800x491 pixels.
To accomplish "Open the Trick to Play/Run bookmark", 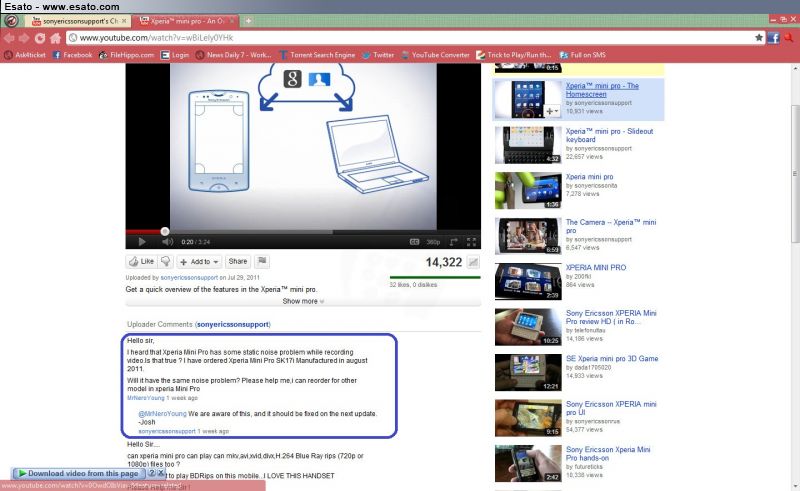I will point(514,55).
